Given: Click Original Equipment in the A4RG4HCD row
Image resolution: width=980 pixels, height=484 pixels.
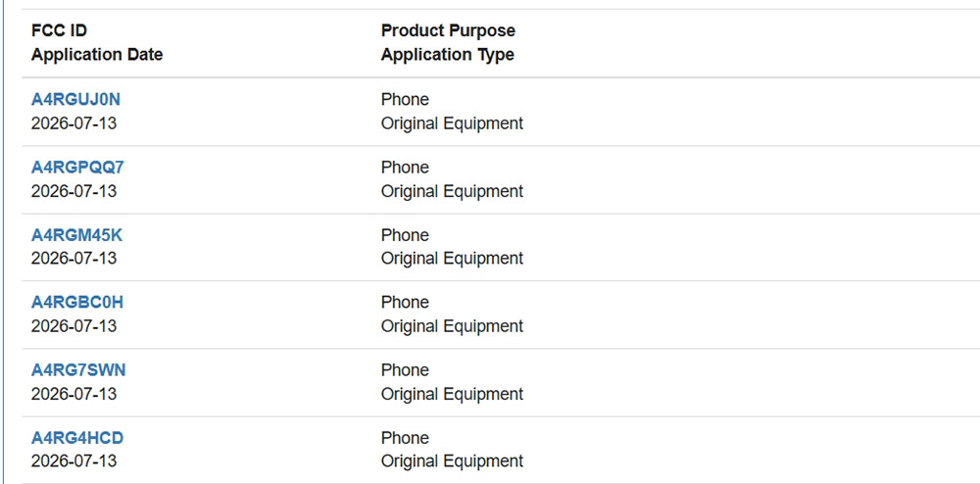Looking at the screenshot, I should tap(452, 461).
